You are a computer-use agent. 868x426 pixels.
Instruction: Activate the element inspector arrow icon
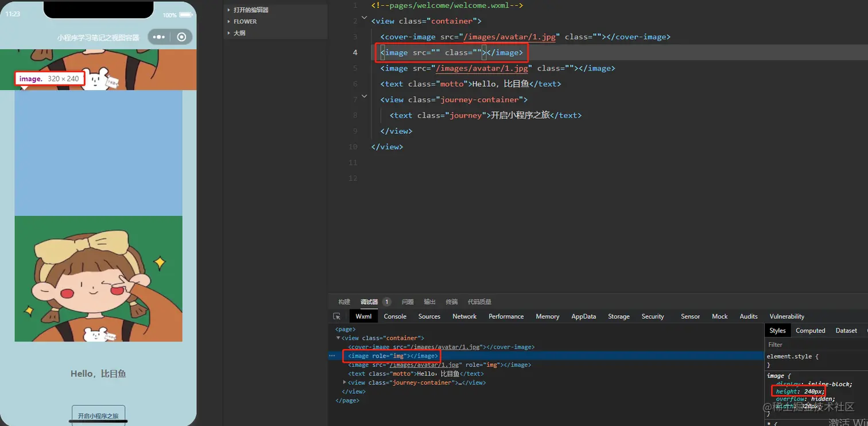(x=337, y=316)
